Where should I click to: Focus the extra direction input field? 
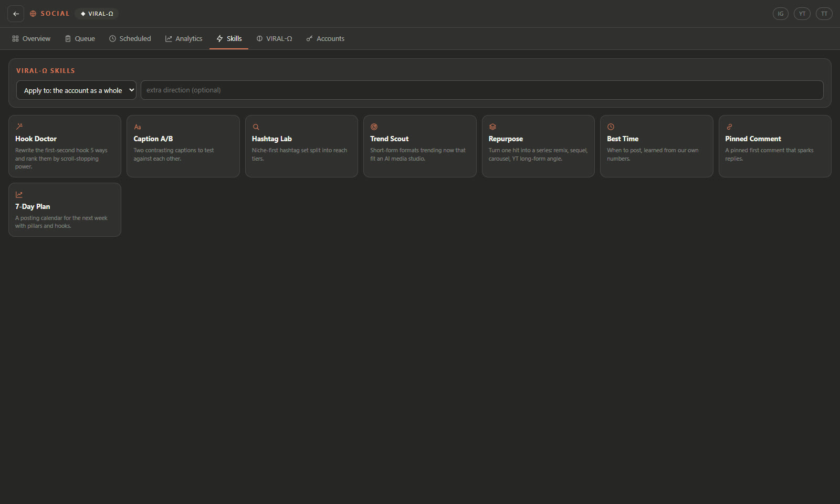482,90
